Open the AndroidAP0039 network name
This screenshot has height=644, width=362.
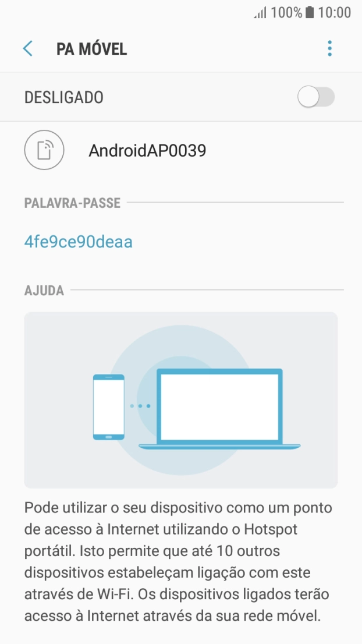click(147, 151)
